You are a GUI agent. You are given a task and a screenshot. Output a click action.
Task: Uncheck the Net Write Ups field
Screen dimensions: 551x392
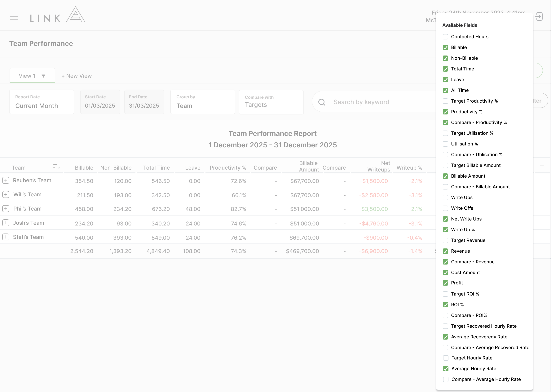click(445, 219)
